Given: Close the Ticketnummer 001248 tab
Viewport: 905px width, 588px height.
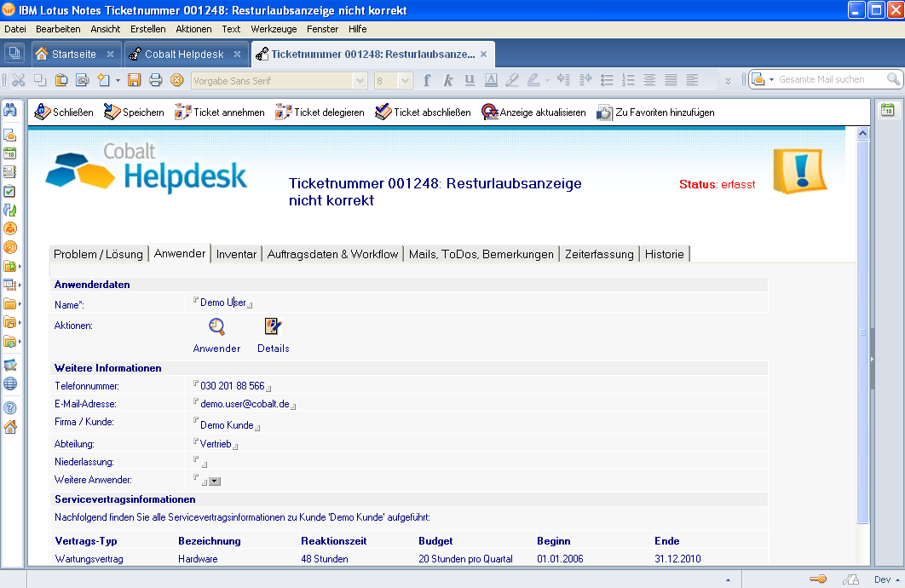Looking at the screenshot, I should 484,55.
